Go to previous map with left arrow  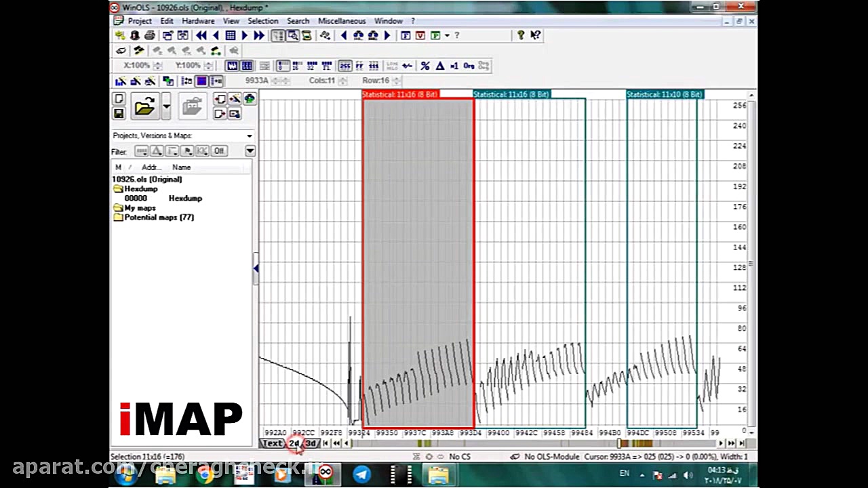click(x=216, y=35)
